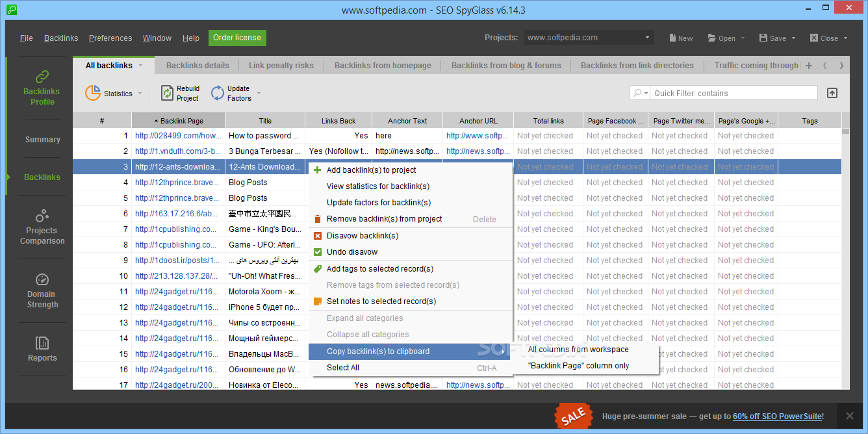Screen dimensions: 868x434
Task: Click the Save project icon
Action: tap(763, 38)
